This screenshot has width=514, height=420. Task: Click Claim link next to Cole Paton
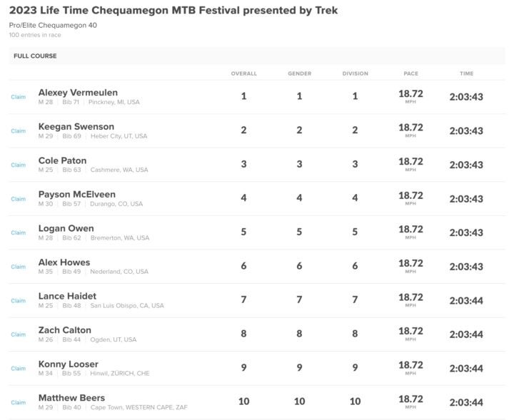(x=19, y=165)
